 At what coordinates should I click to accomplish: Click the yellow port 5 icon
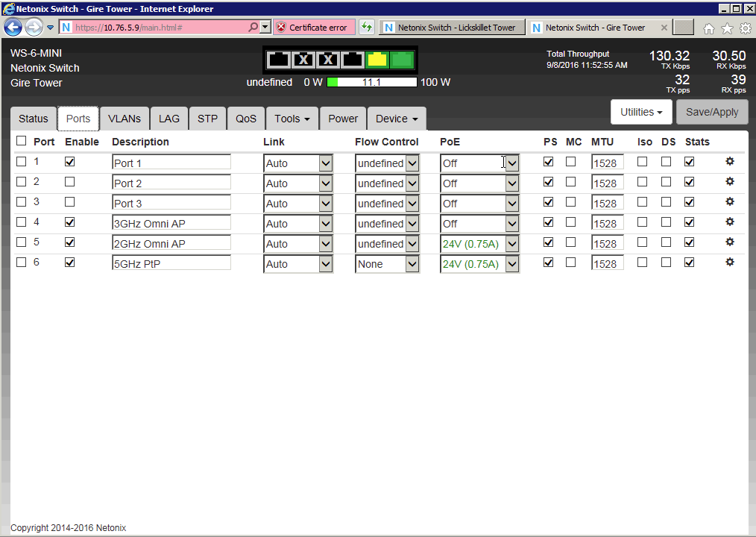click(x=377, y=60)
